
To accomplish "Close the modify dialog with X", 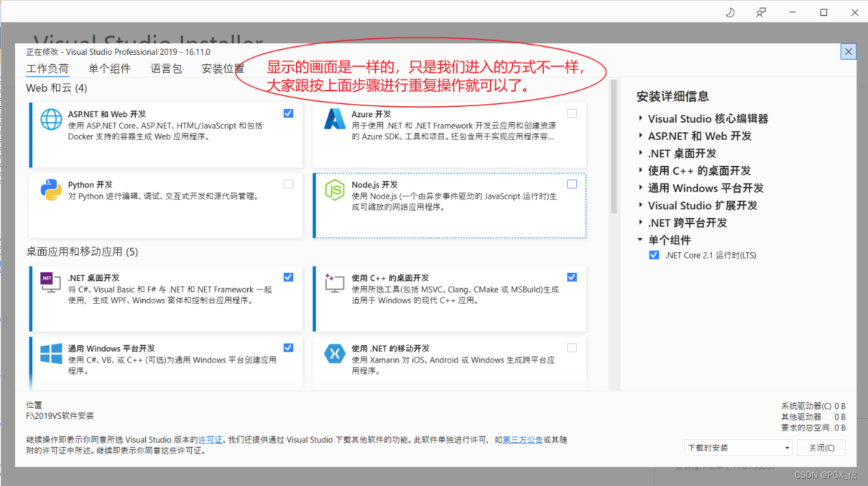I will pyautogui.click(x=848, y=51).
